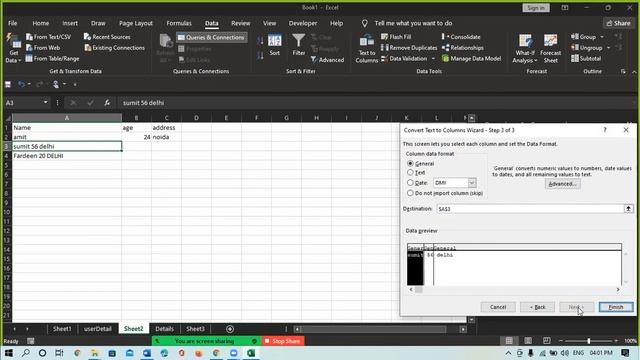Expand Ungroup dropdown arrow
Screen dimensions: 640x360
point(608,48)
